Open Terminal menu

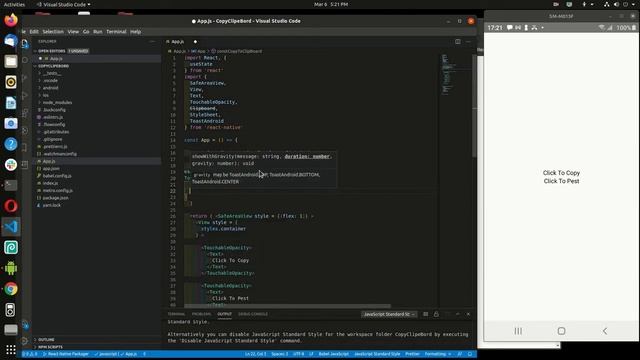(116, 32)
